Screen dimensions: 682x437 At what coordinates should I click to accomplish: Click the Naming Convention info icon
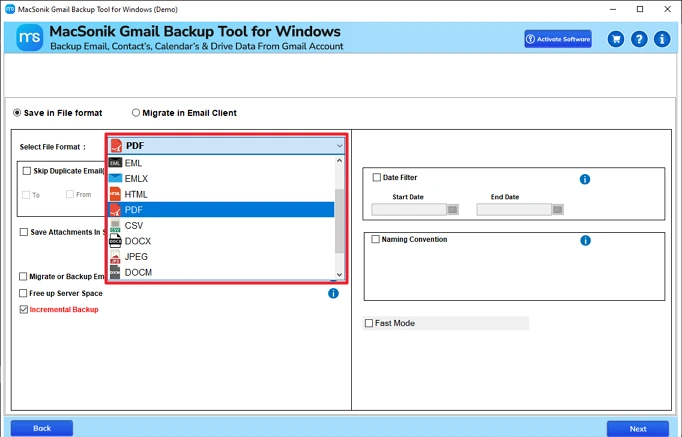point(585,241)
